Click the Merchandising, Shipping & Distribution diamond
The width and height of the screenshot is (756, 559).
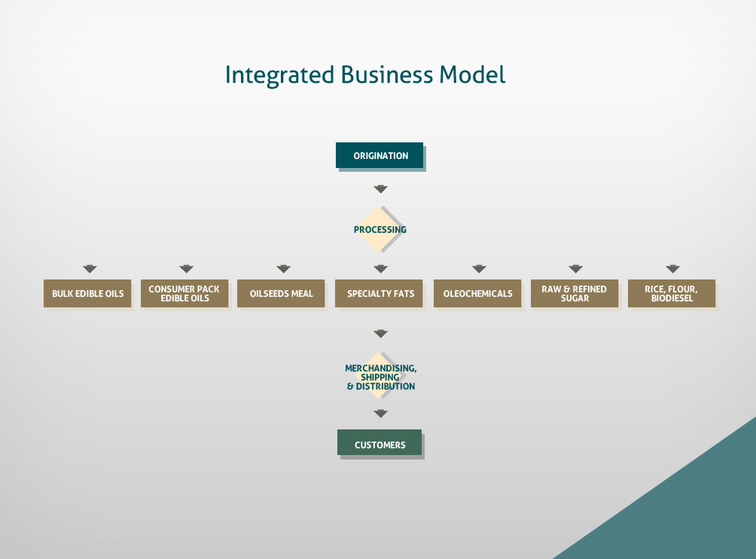380,377
